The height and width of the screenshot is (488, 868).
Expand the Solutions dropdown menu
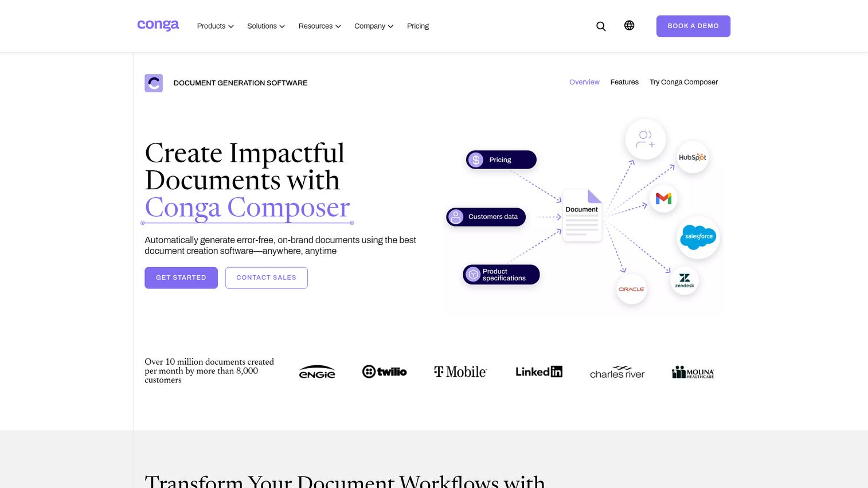[266, 26]
